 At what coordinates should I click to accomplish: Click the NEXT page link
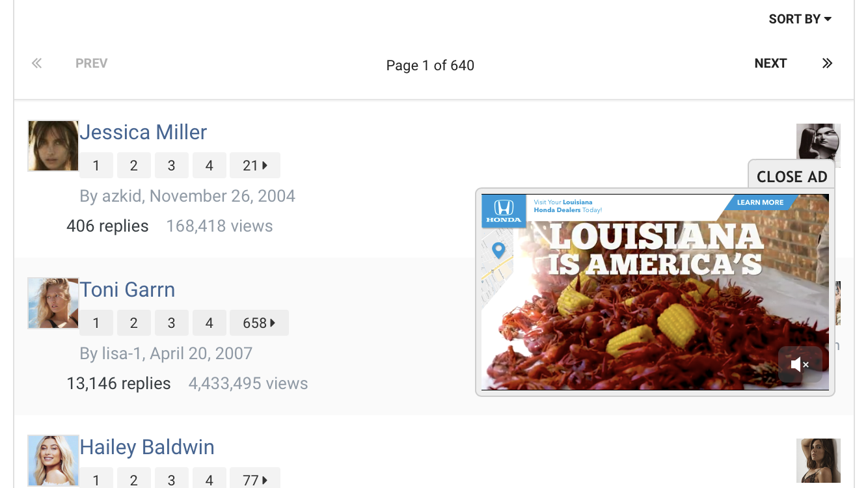[x=770, y=63]
